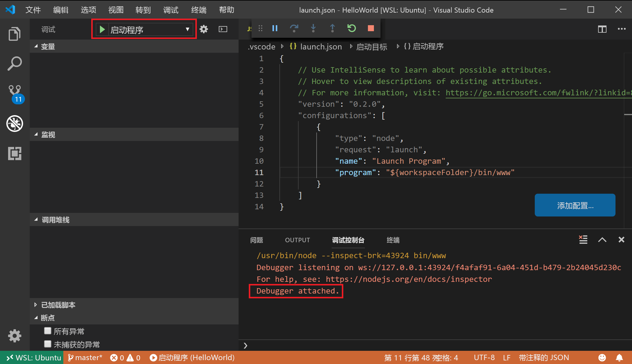Open the 编辑 menu
Viewport: 632px width, 364px height.
(61, 10)
